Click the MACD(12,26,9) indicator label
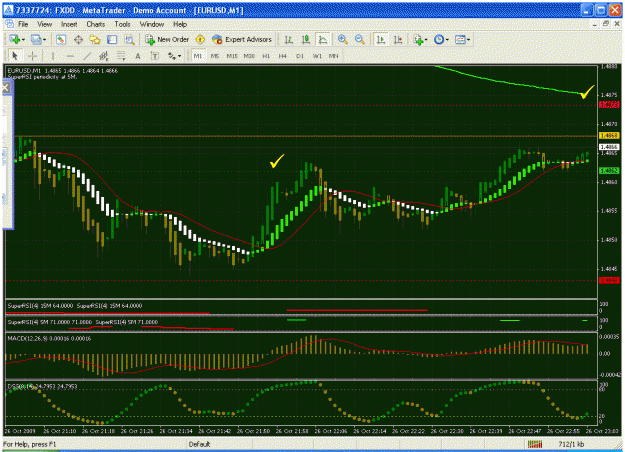625x452 pixels. tap(49, 338)
